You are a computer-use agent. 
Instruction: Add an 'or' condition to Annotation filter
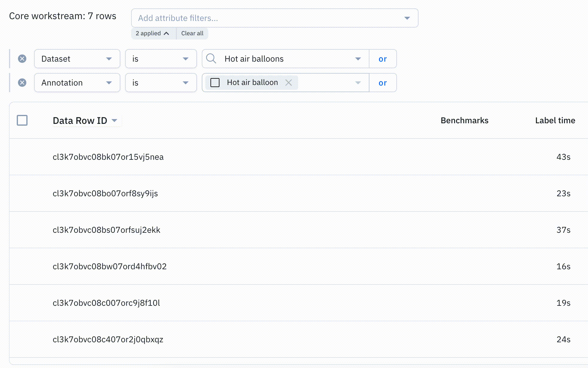coord(383,83)
